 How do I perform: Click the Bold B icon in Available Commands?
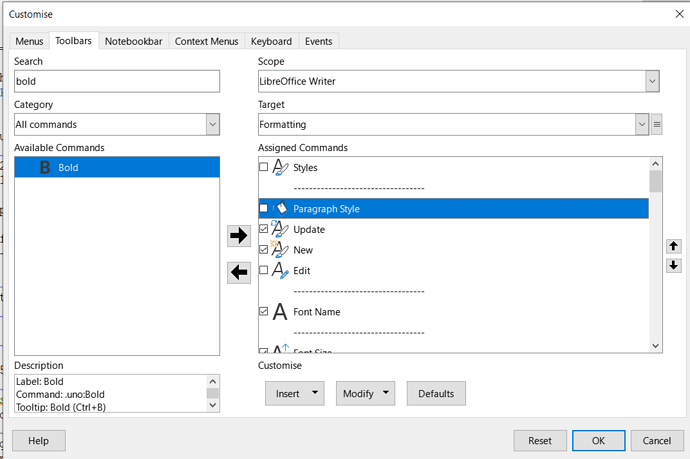(45, 167)
